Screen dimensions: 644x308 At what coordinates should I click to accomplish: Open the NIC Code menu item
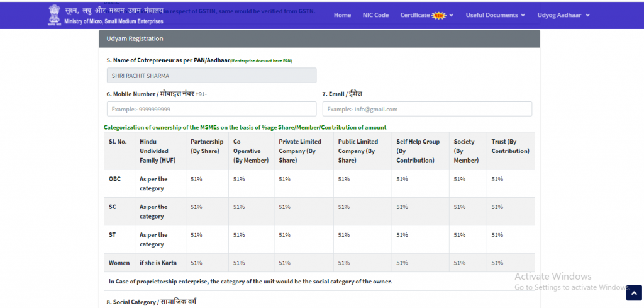coord(375,15)
